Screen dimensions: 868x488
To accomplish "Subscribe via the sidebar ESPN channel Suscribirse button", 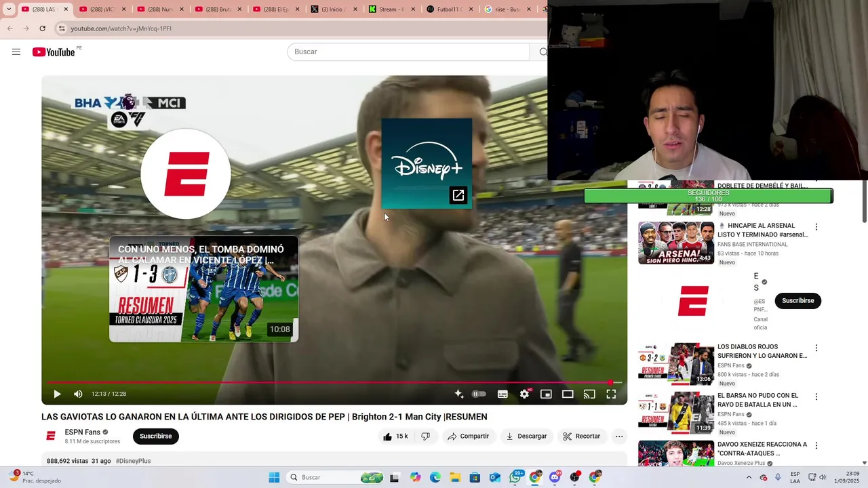I will click(x=798, y=301).
